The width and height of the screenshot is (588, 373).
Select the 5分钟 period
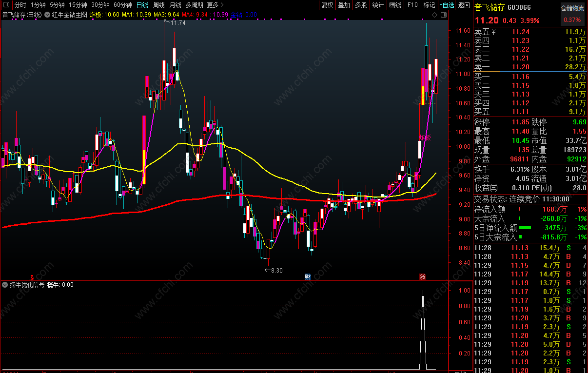click(x=57, y=5)
